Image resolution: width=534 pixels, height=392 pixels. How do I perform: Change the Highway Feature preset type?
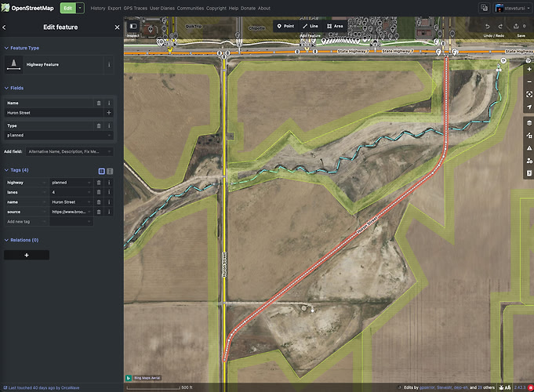[54, 64]
